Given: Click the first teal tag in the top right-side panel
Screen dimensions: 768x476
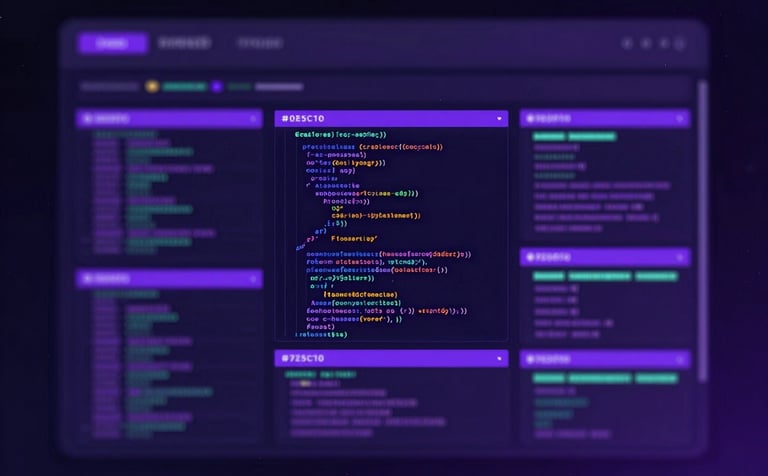Looking at the screenshot, I should coord(549,136).
